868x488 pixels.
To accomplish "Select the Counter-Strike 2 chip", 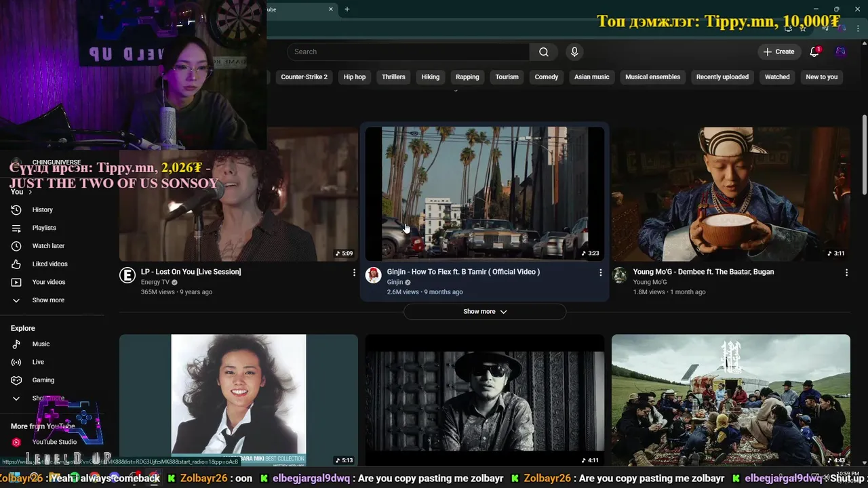I will 304,77.
